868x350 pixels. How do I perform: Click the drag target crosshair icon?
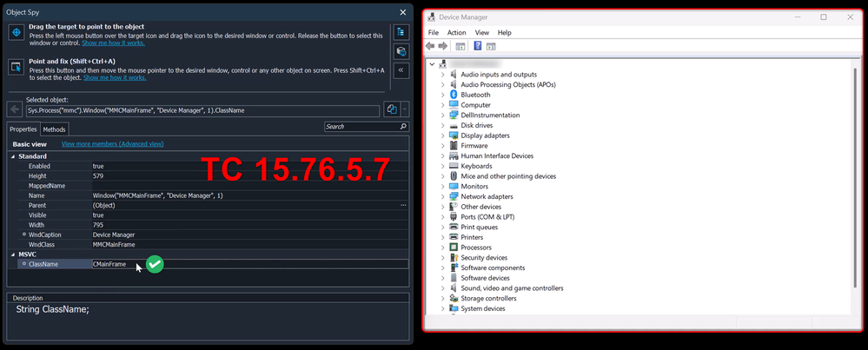click(x=16, y=32)
